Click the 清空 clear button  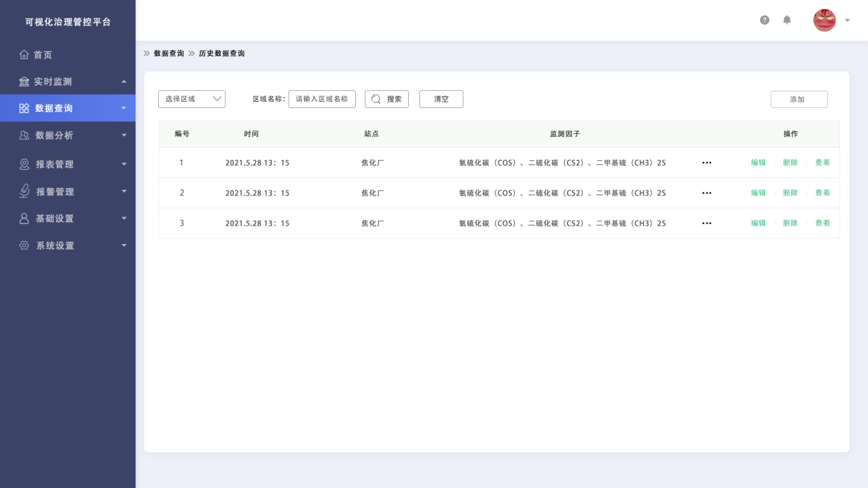(x=441, y=99)
